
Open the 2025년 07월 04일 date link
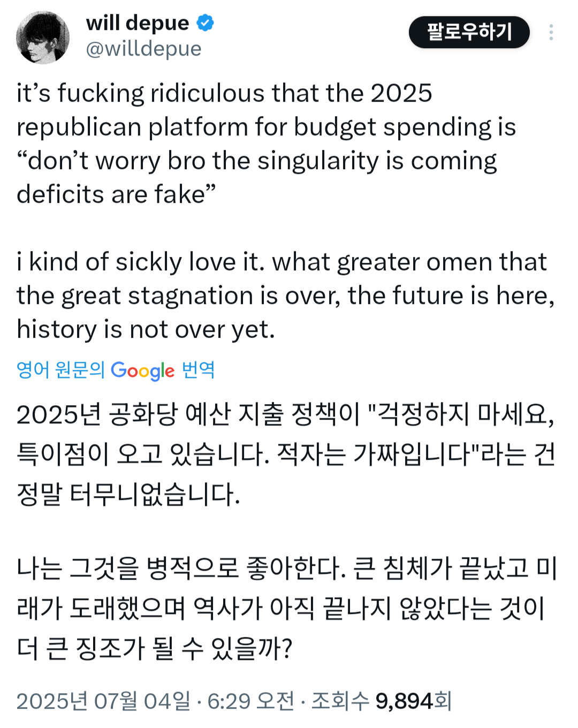pyautogui.click(x=103, y=701)
